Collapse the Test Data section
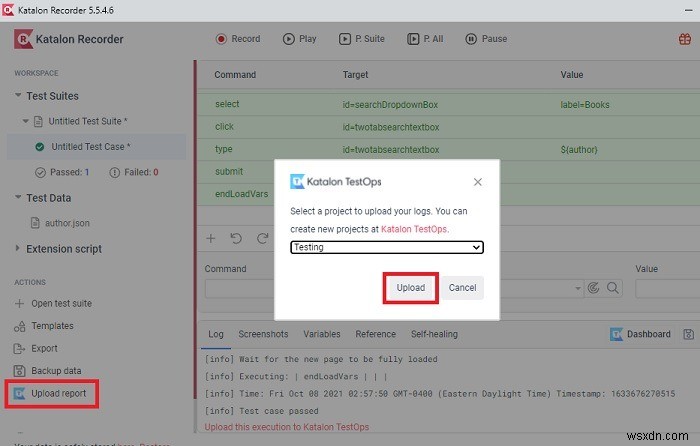Viewport: 700px width, 446px height. tap(18, 197)
